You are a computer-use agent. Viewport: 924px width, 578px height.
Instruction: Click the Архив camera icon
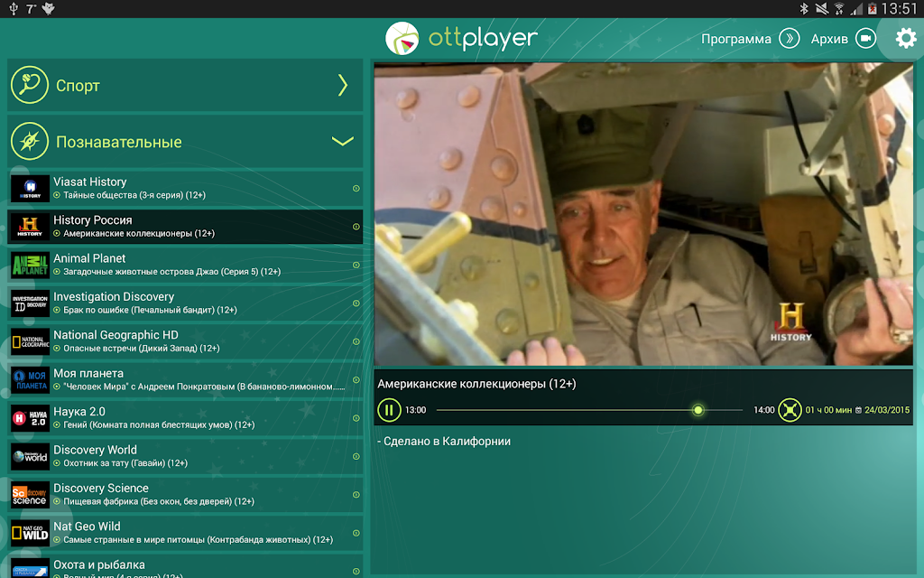click(x=865, y=39)
